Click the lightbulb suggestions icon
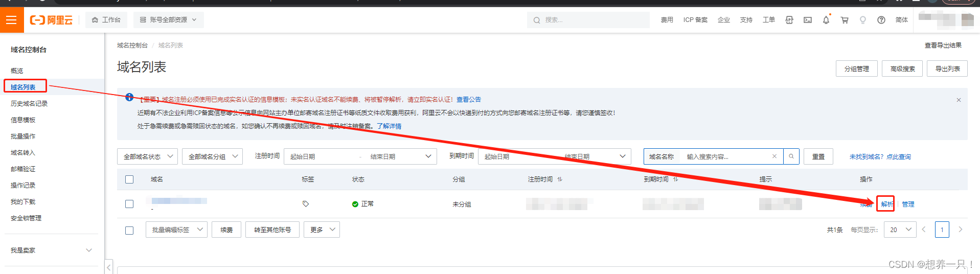This screenshot has width=980, height=274. coord(863,20)
